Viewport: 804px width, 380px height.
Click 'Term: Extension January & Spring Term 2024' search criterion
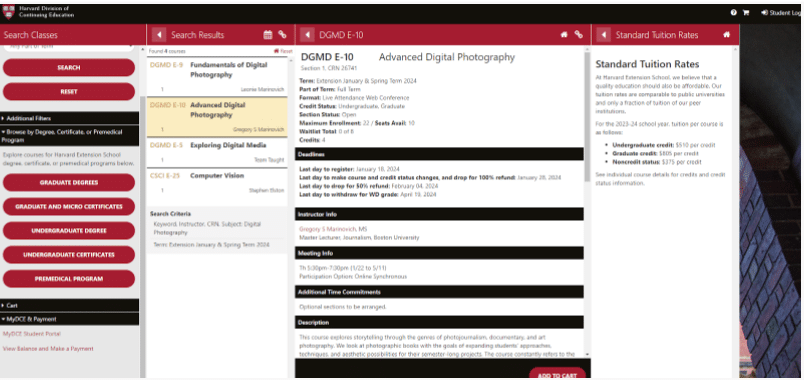coord(211,245)
